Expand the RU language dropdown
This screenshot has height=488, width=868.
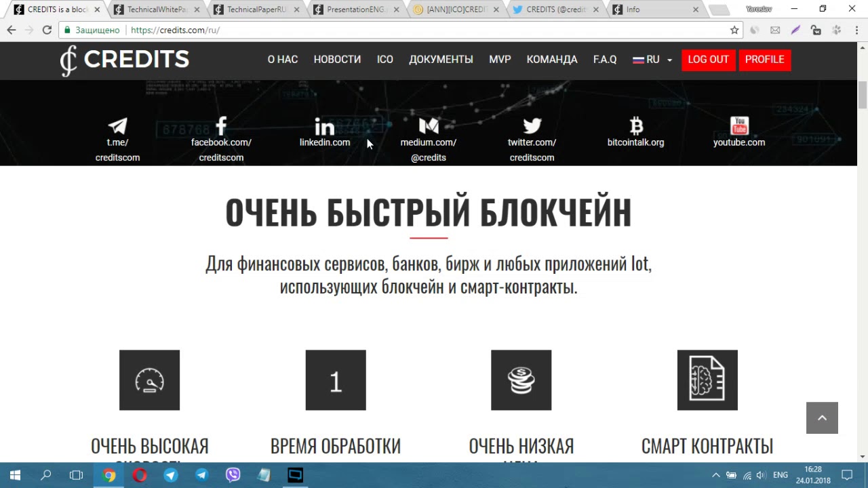coord(652,60)
